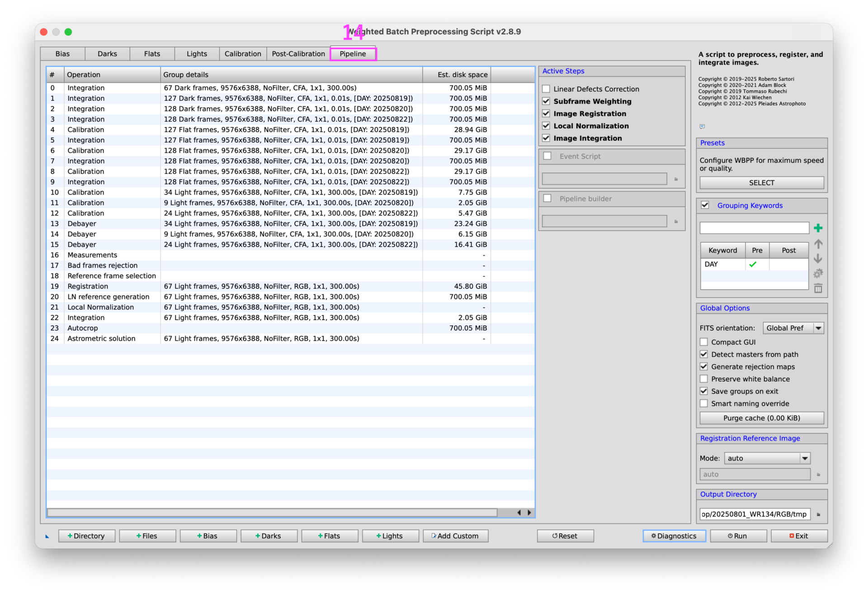
Task: Move keyword down with arrow icon
Action: [x=818, y=259]
